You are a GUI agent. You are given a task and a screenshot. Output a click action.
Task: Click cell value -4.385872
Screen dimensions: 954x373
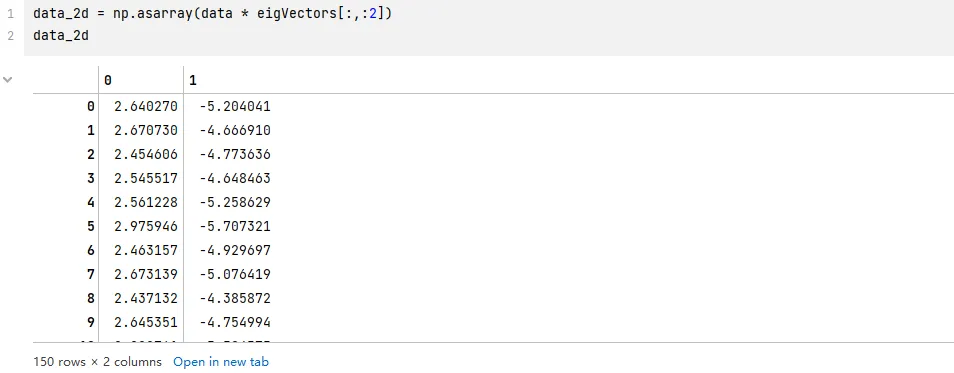235,298
